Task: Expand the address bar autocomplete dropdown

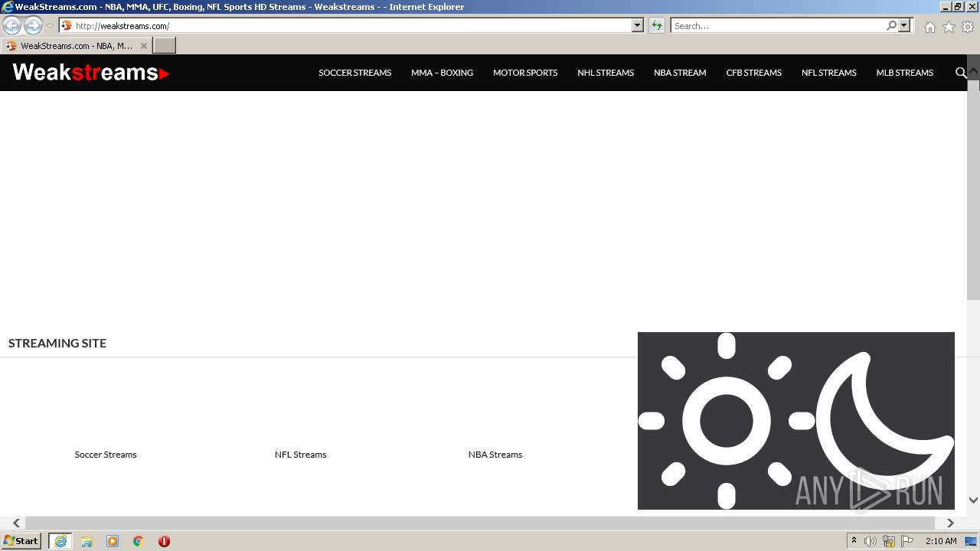Action: [638, 25]
